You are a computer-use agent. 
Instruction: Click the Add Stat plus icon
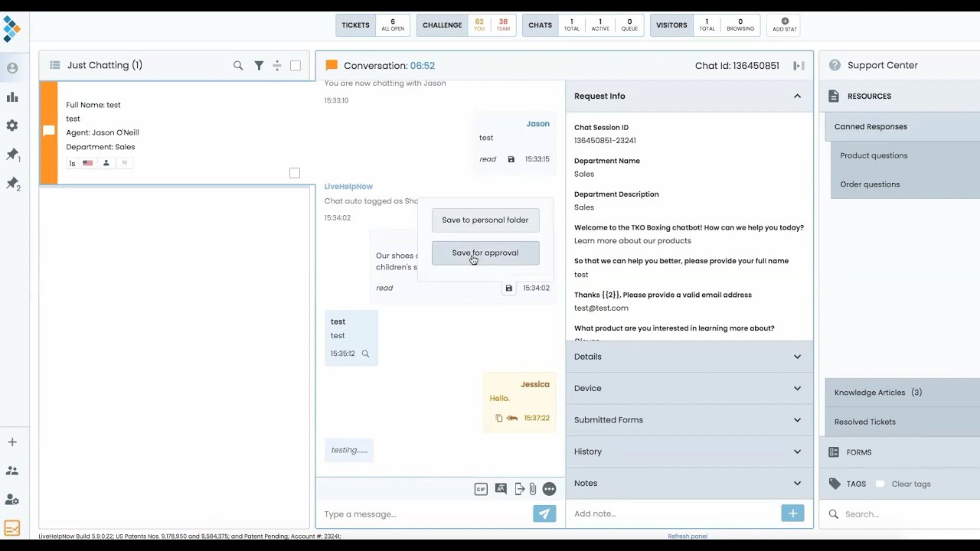pyautogui.click(x=785, y=21)
